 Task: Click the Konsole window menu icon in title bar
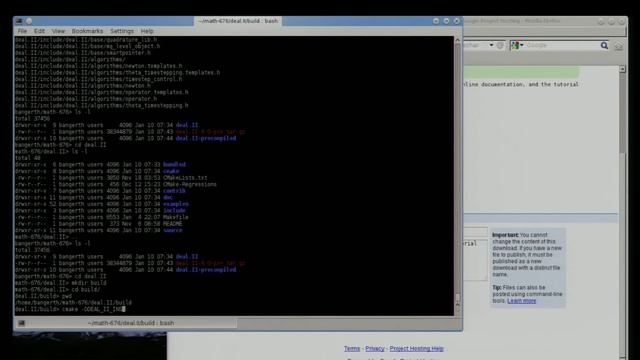coord(19,21)
